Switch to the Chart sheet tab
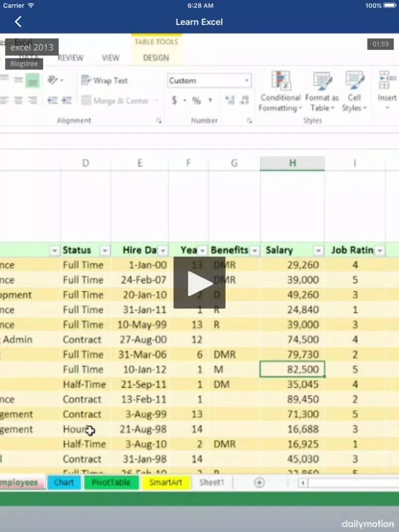Screen dimensions: 399x532 (x=64, y=483)
